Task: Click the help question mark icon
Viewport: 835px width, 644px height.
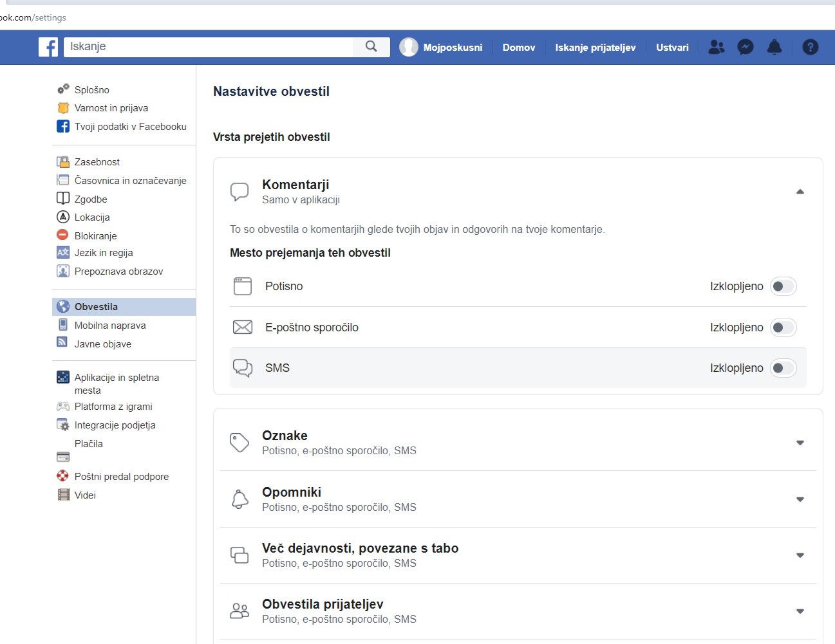Action: [810, 47]
